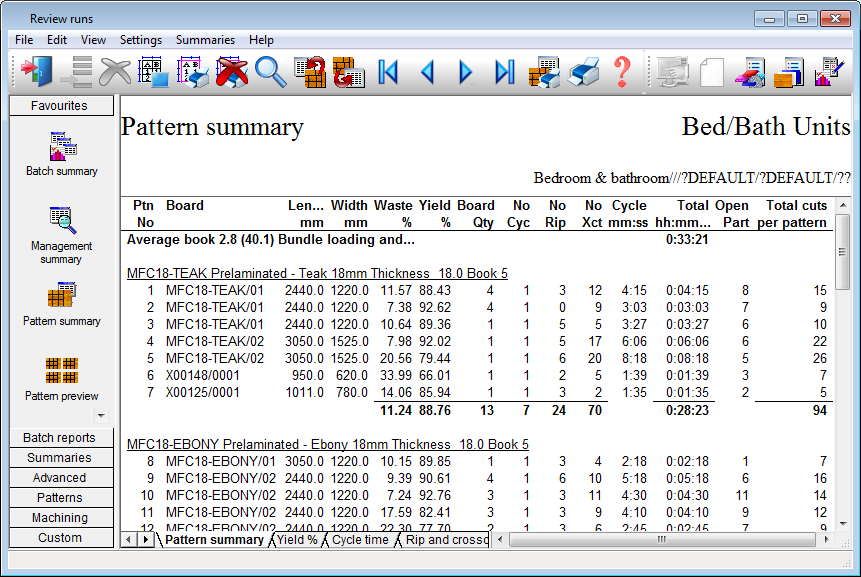This screenshot has width=861, height=577.
Task: Click the horizontal scrollbar left arrow
Action: 500,540
